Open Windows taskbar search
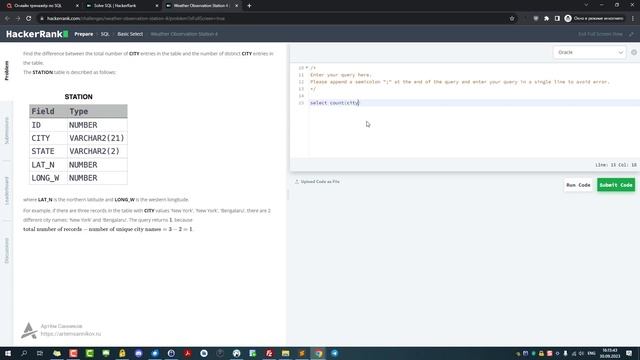The width and height of the screenshot is (640, 360). [24, 353]
